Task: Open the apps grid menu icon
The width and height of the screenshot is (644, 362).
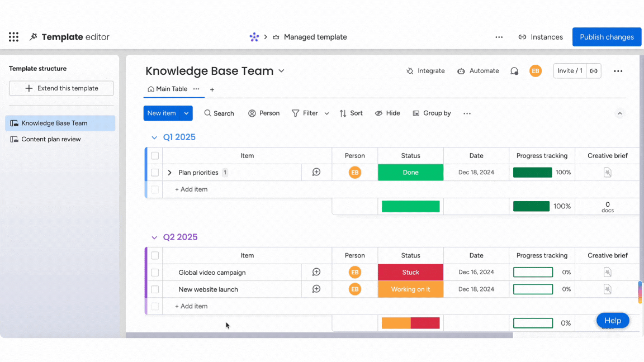Action: 13,37
